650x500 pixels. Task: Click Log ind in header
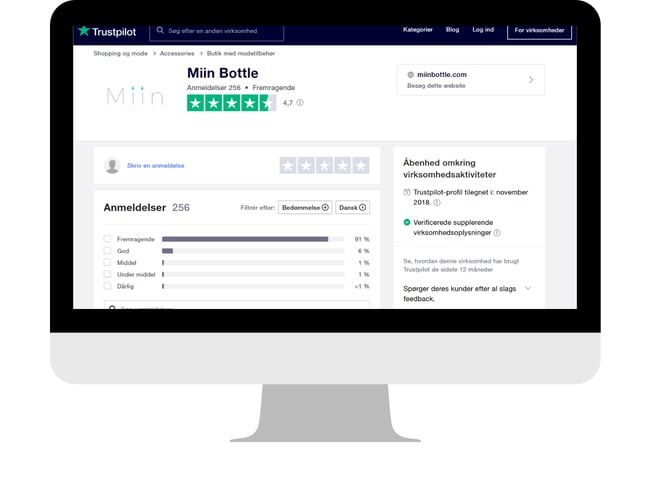(x=483, y=29)
